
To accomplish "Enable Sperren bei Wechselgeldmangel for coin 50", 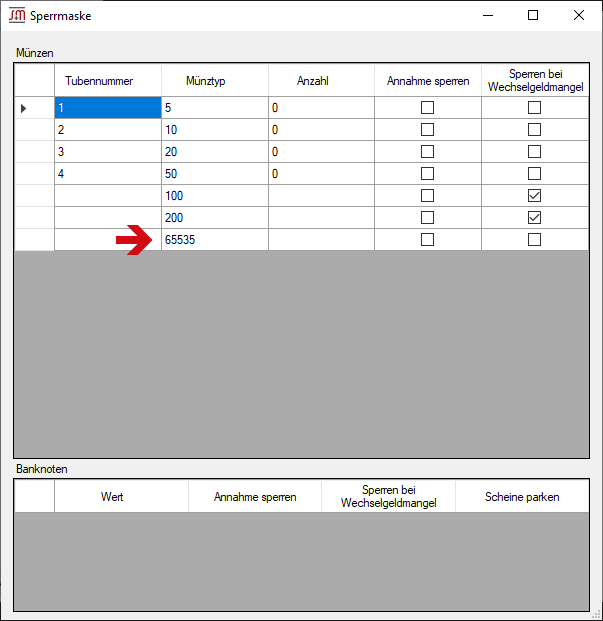I will click(534, 174).
